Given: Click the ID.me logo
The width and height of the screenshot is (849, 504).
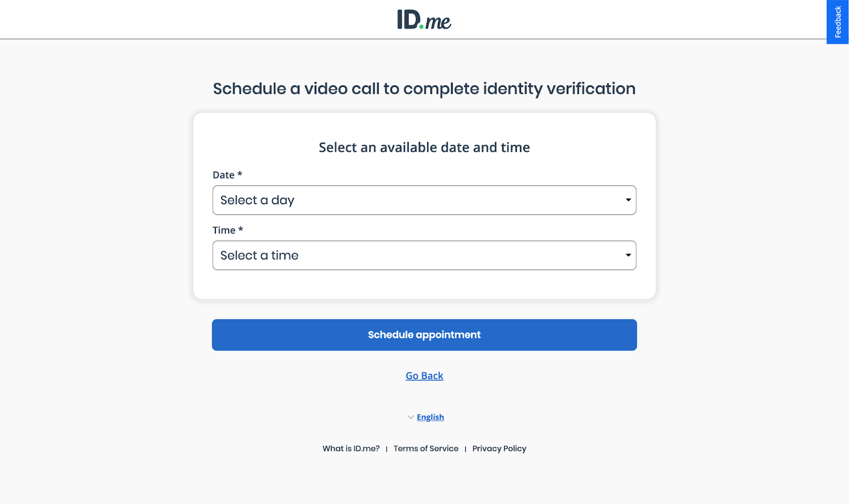Looking at the screenshot, I should (x=424, y=20).
